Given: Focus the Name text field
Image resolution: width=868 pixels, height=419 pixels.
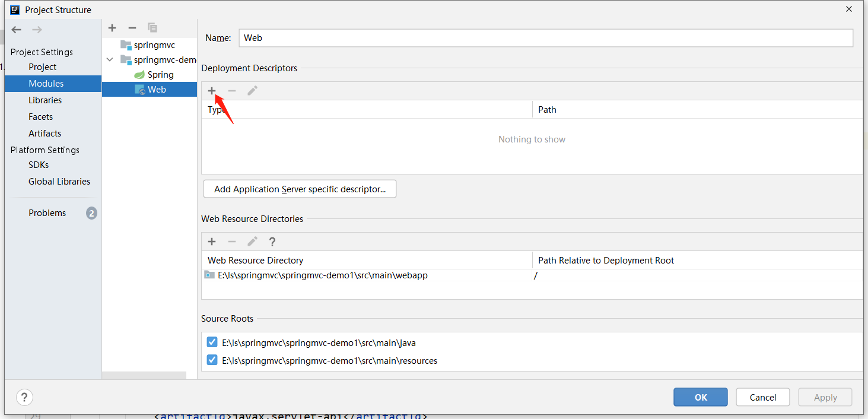Looking at the screenshot, I should (546, 38).
